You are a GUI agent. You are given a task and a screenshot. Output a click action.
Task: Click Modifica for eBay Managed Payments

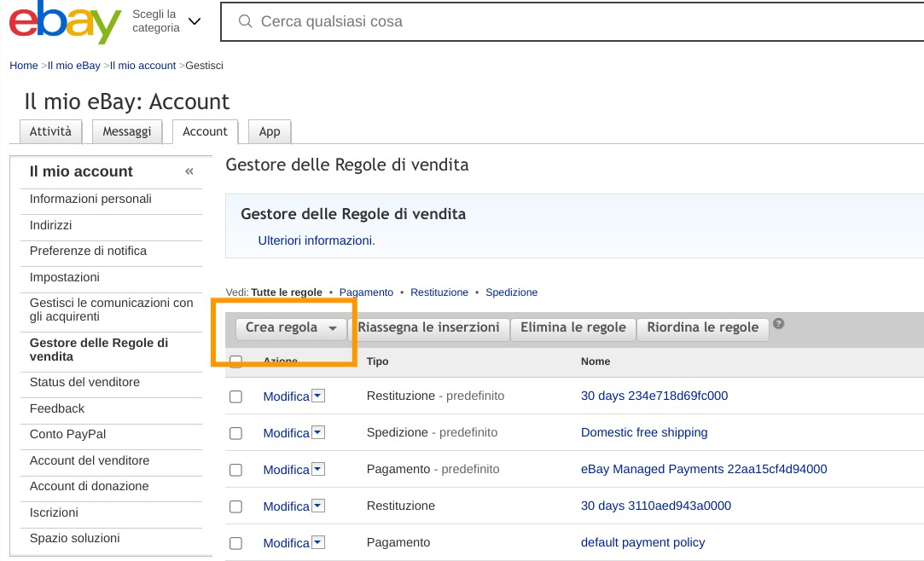287,470
